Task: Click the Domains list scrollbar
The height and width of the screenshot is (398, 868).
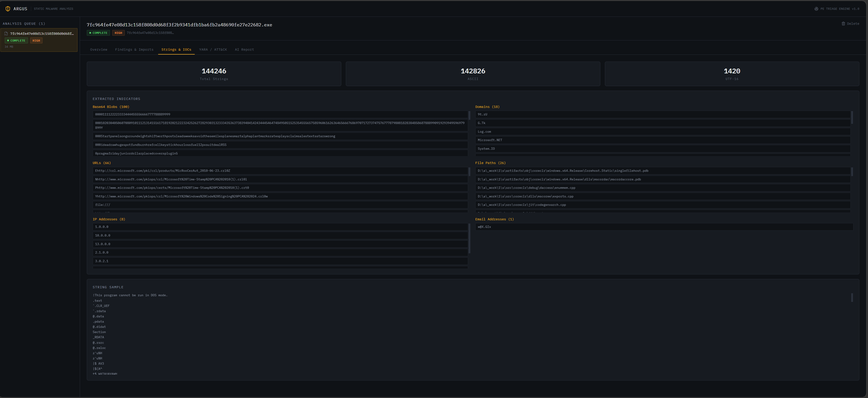Action: (x=852, y=117)
